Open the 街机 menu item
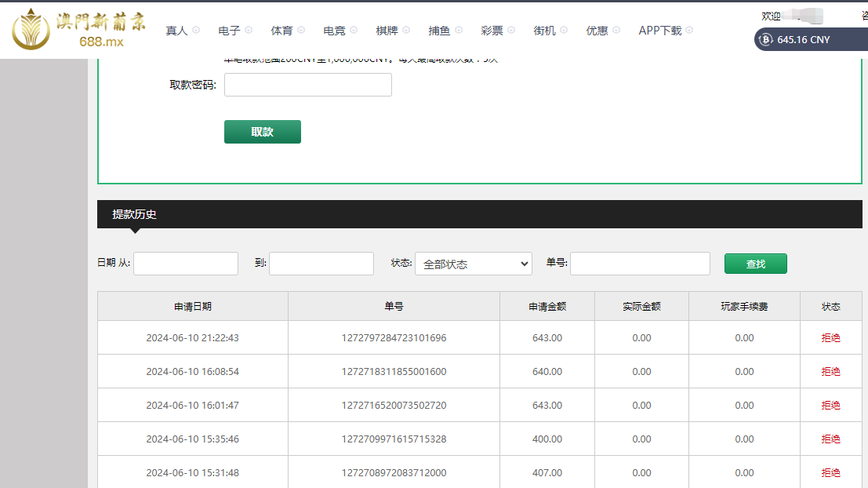Image resolution: width=868 pixels, height=488 pixels. [544, 31]
